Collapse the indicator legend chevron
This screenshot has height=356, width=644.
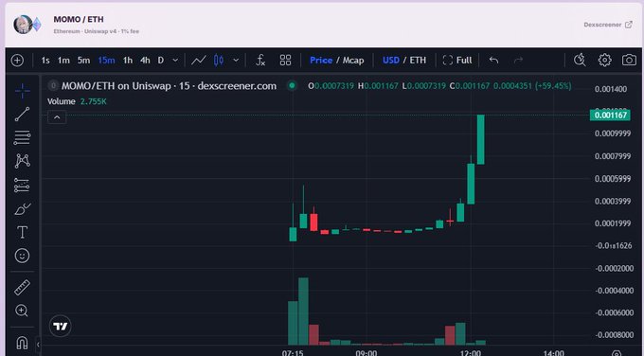pyautogui.click(x=57, y=117)
